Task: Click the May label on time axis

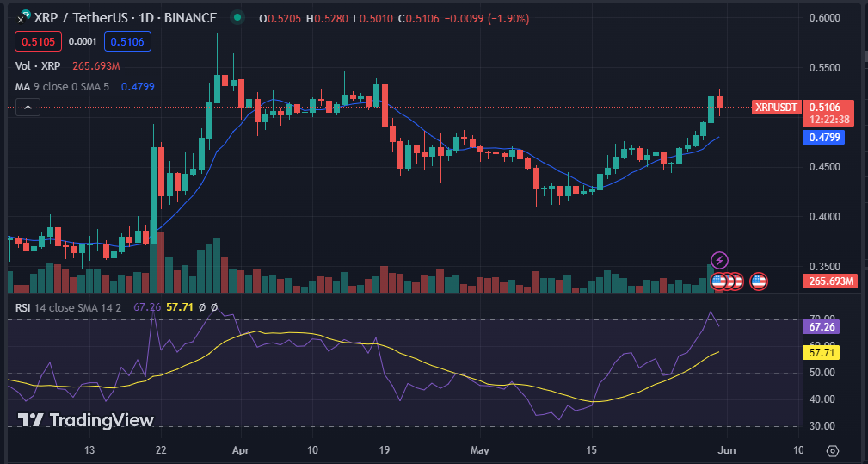Action: coord(479,450)
